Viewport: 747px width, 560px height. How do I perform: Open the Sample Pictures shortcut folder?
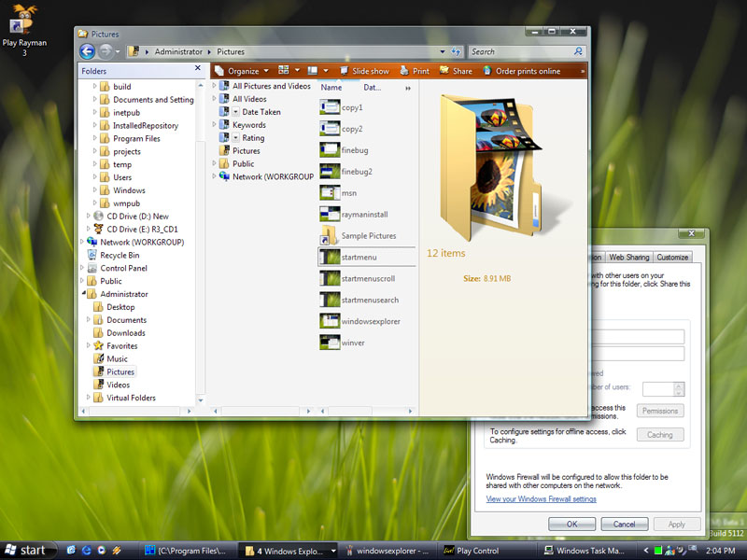(368, 236)
